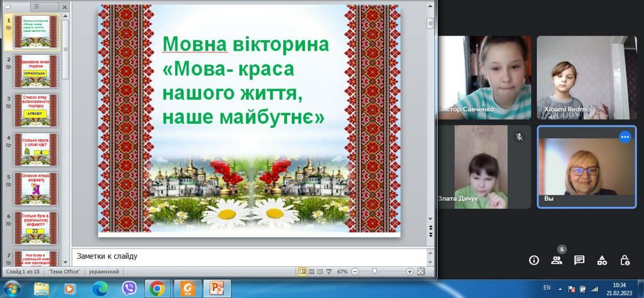Viewport: 644px width, 298px height.
Task: Open host controls lock icon
Action: coord(624,260)
